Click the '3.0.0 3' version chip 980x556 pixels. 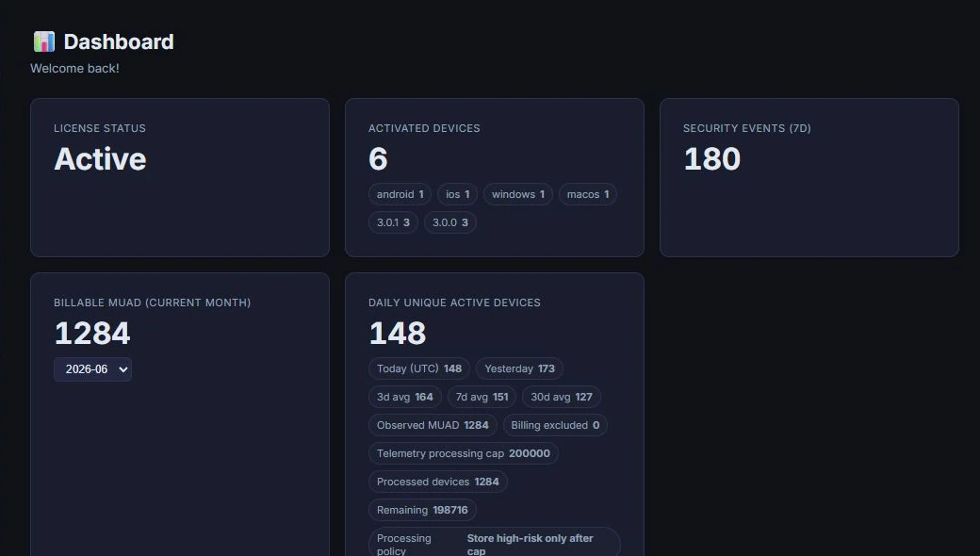point(450,222)
